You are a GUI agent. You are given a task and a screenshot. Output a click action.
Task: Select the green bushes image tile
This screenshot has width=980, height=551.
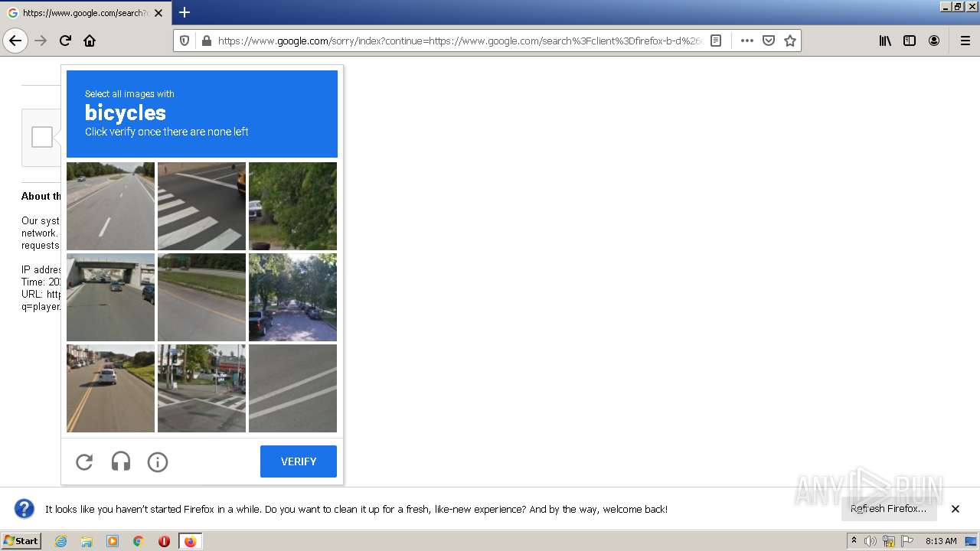click(292, 206)
